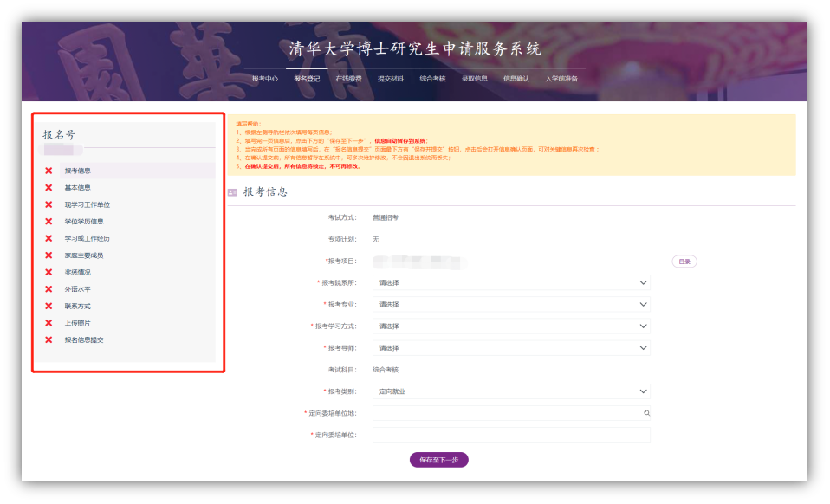830x504 pixels.
Task: Go to 学位学历信息 section
Action: (x=84, y=222)
